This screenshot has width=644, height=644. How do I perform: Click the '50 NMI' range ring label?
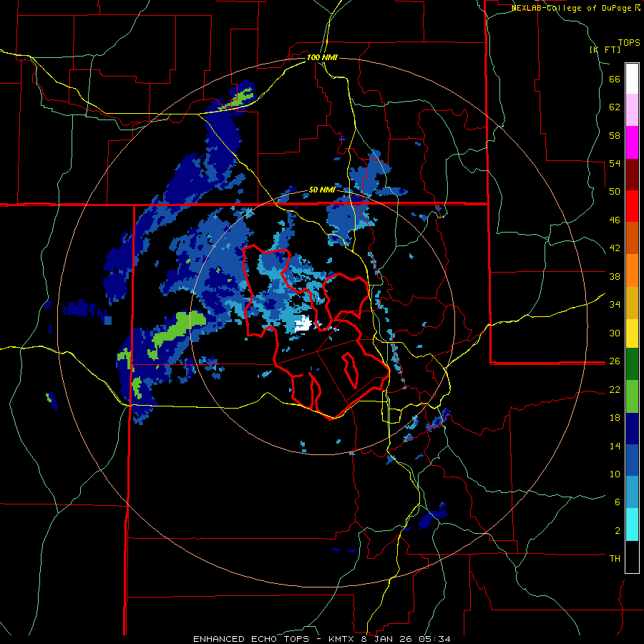click(x=322, y=190)
